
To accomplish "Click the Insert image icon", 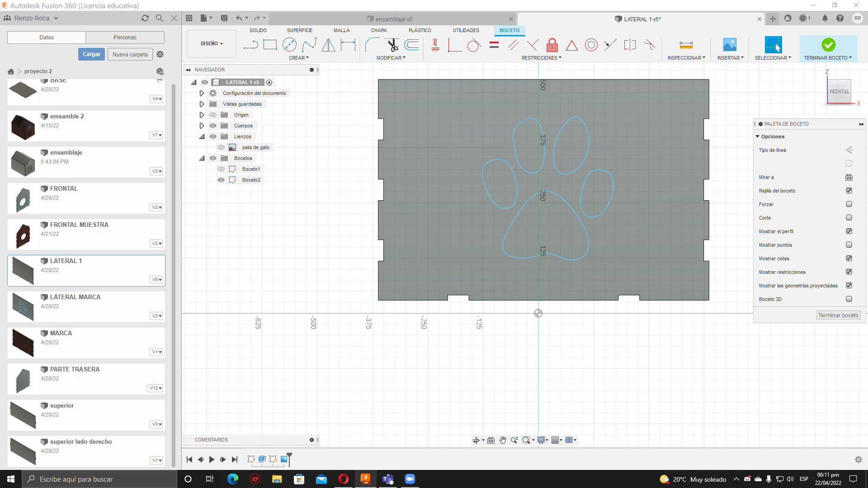I will tap(730, 45).
